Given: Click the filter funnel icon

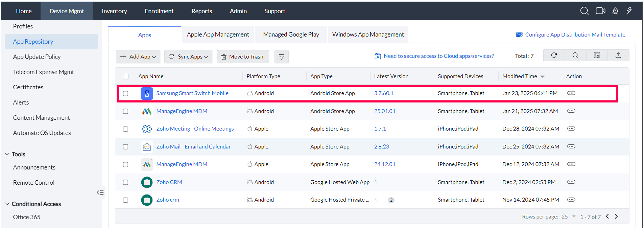Looking at the screenshot, I should 281,57.
